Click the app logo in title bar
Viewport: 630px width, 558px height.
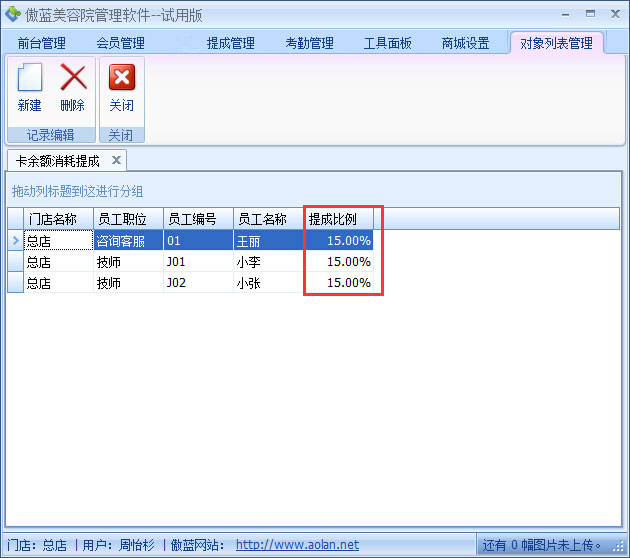pos(12,13)
